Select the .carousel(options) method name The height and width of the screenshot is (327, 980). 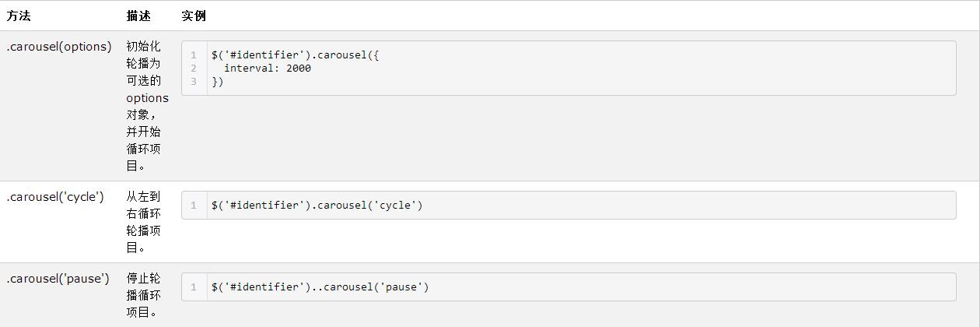coord(59,47)
